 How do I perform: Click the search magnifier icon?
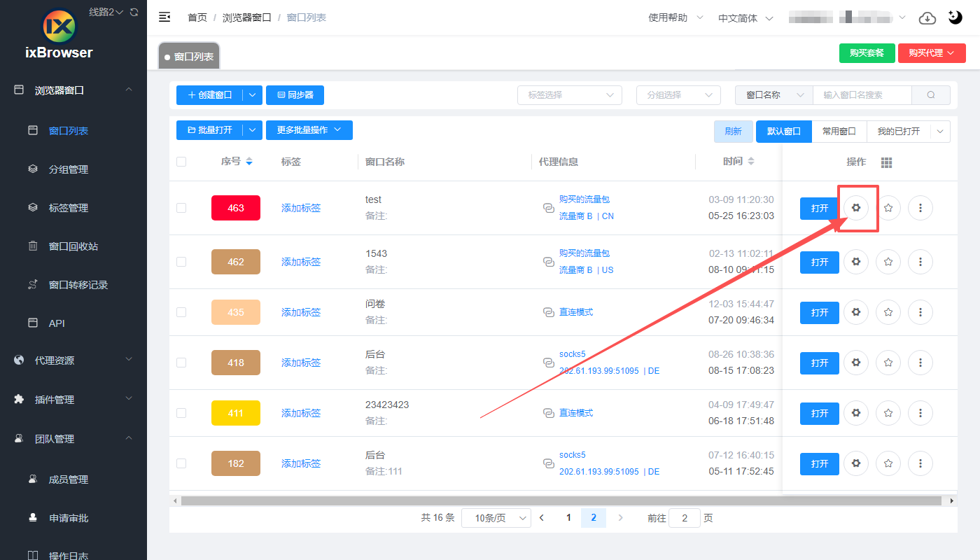click(x=931, y=95)
